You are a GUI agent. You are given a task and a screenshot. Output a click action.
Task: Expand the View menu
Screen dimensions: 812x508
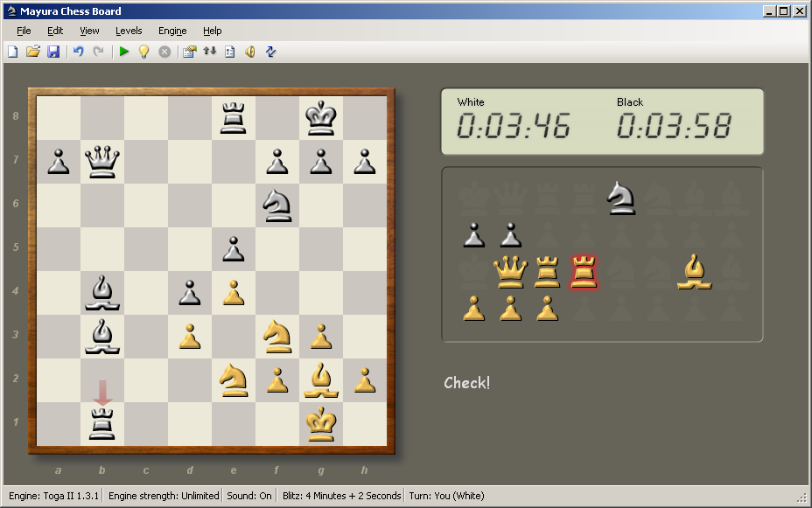point(89,31)
